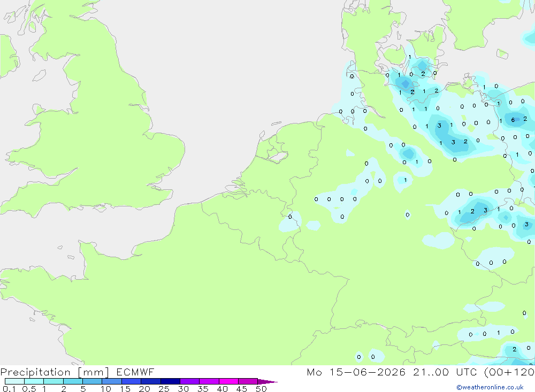Click the 15–20 mm legend color swatch

point(132,381)
